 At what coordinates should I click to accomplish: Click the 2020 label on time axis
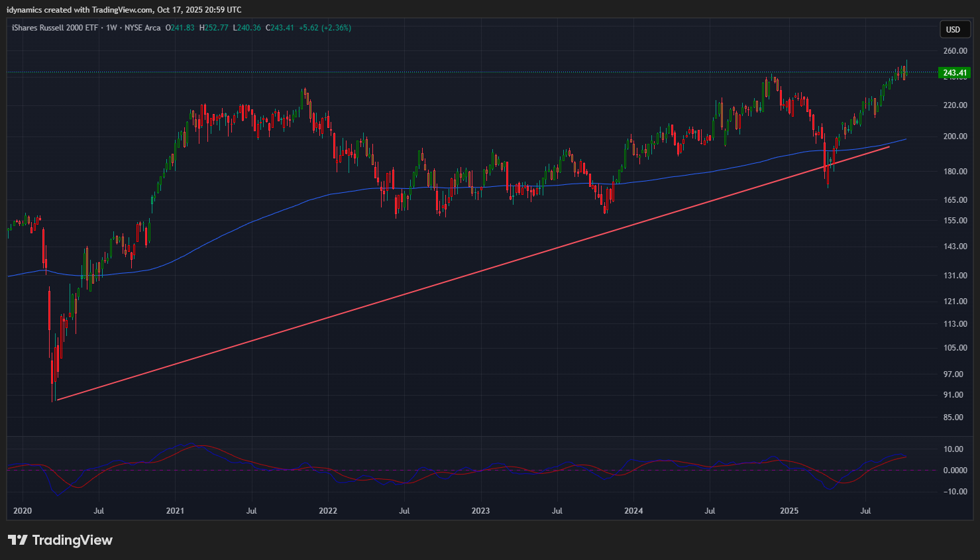(x=23, y=511)
